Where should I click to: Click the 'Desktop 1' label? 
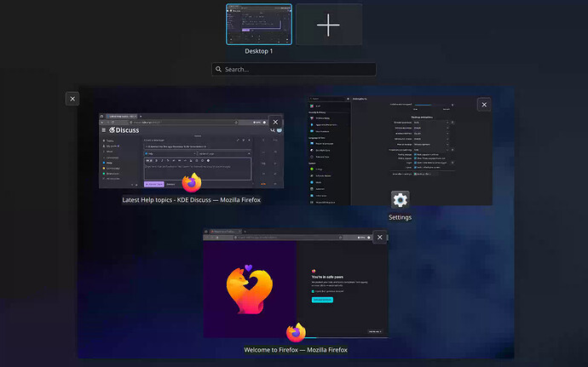click(x=259, y=51)
